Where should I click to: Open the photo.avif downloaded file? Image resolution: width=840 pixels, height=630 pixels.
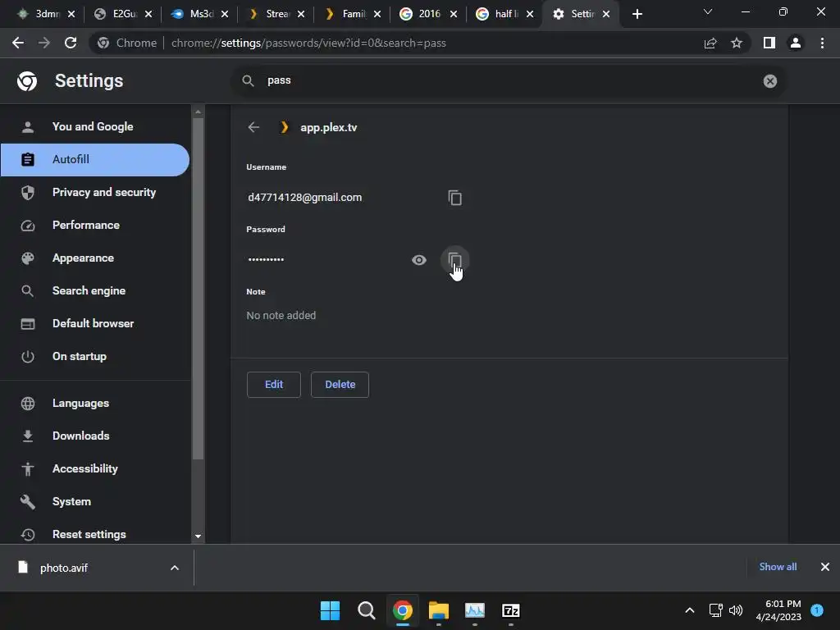[63, 568]
